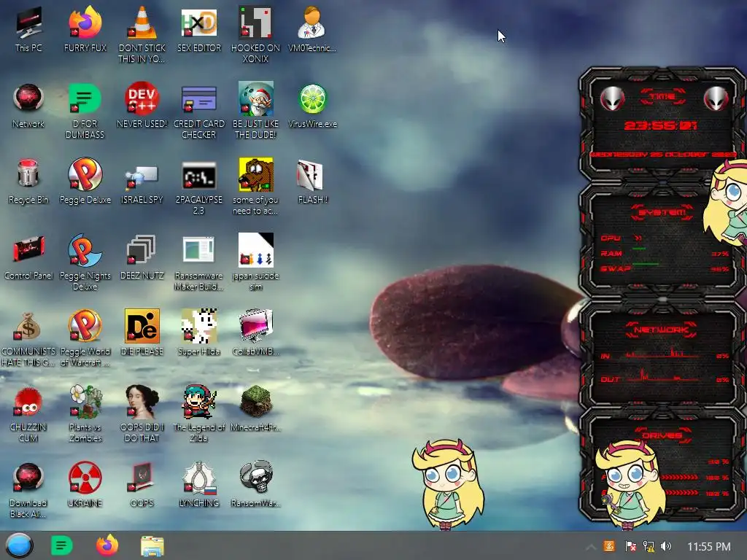Open the Start menu orb
The image size is (747, 560).
pyautogui.click(x=19, y=545)
